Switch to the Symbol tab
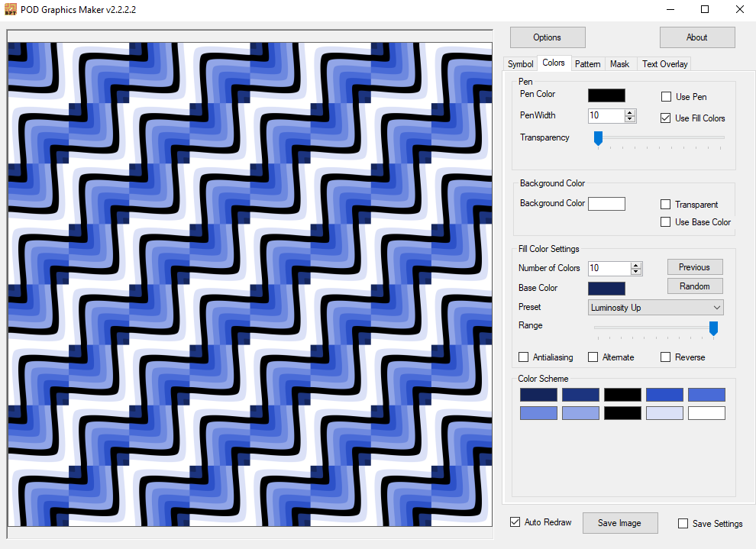This screenshot has height=549, width=756. coord(520,64)
